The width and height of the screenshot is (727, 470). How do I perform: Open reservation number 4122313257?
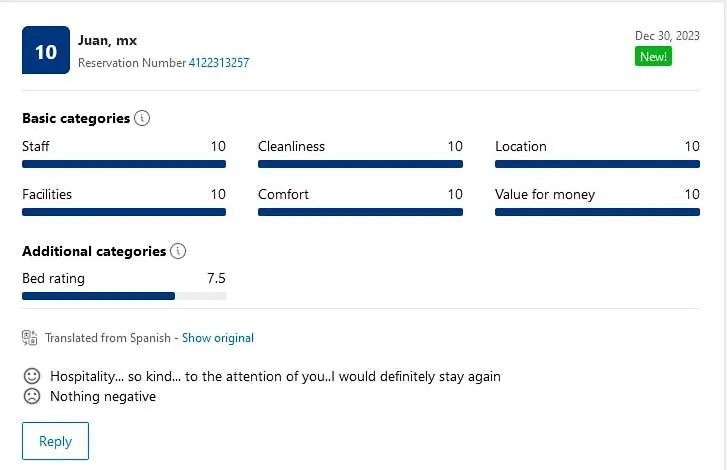219,63
